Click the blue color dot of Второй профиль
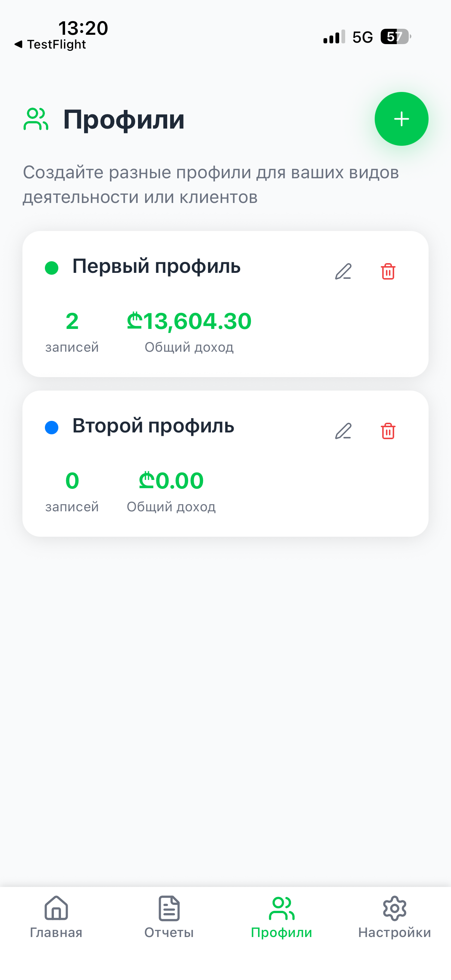 pyautogui.click(x=51, y=427)
